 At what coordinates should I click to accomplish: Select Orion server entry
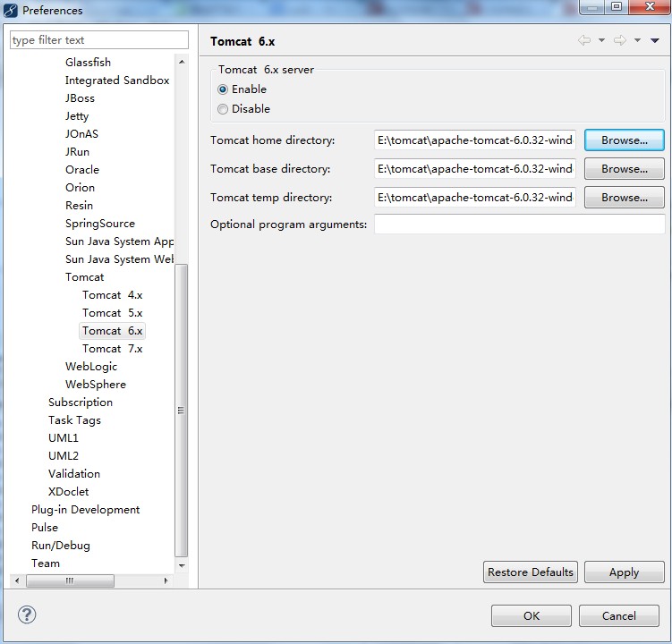click(x=80, y=188)
